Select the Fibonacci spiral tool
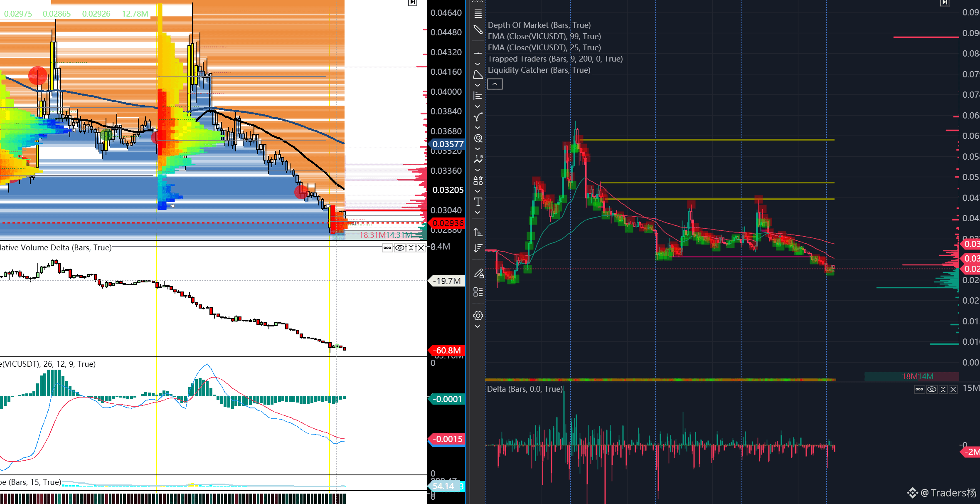Viewport: 980px width, 504px height. (478, 138)
